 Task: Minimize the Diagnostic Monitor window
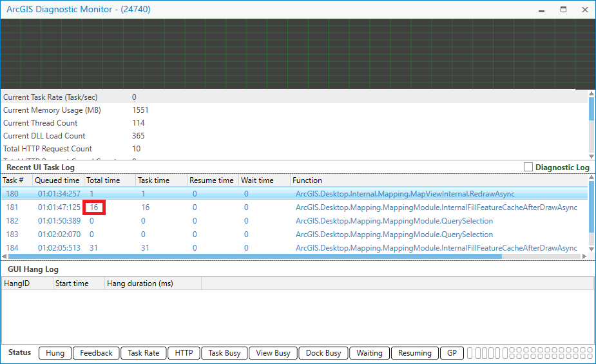pyautogui.click(x=542, y=10)
